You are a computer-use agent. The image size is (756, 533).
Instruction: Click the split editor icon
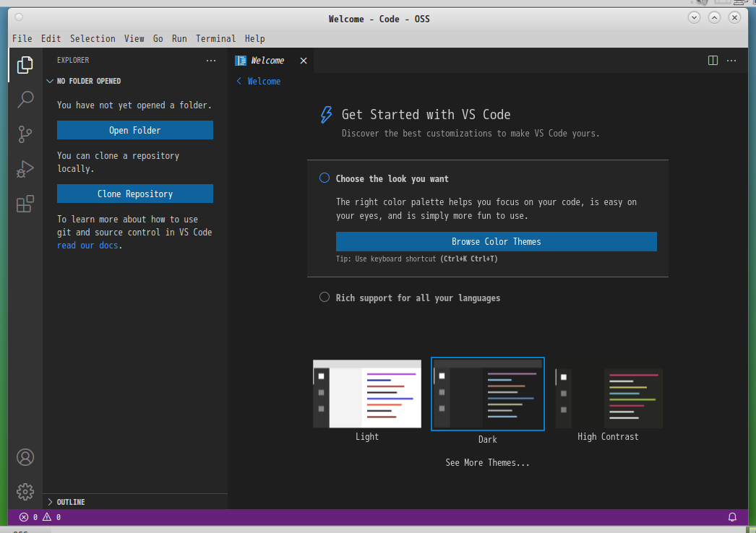tap(713, 60)
